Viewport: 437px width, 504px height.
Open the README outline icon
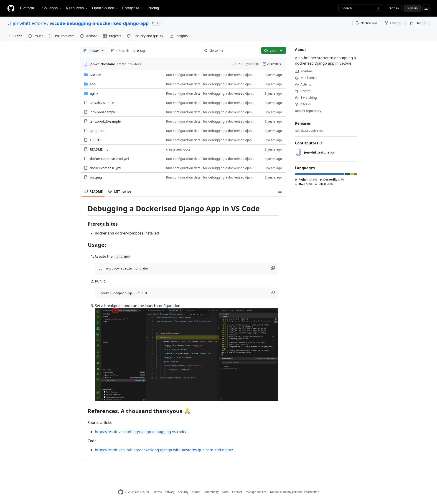[x=280, y=192]
